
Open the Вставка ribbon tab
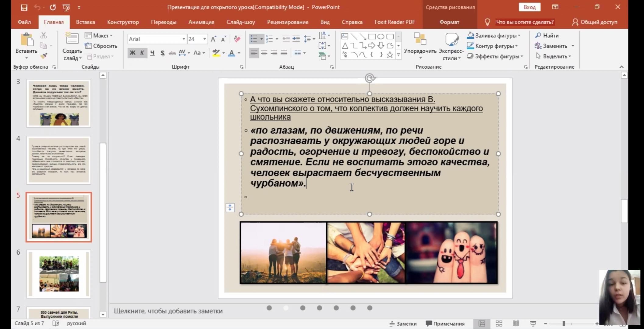tap(85, 22)
